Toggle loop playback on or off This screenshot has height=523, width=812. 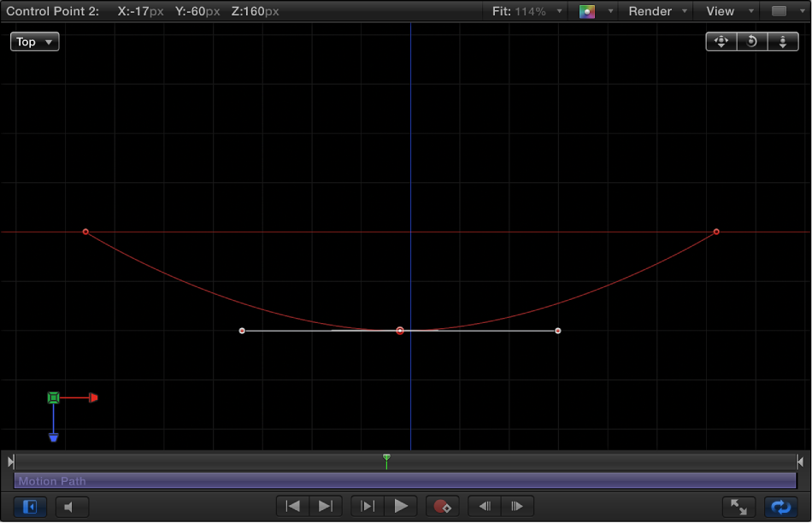tap(781, 506)
